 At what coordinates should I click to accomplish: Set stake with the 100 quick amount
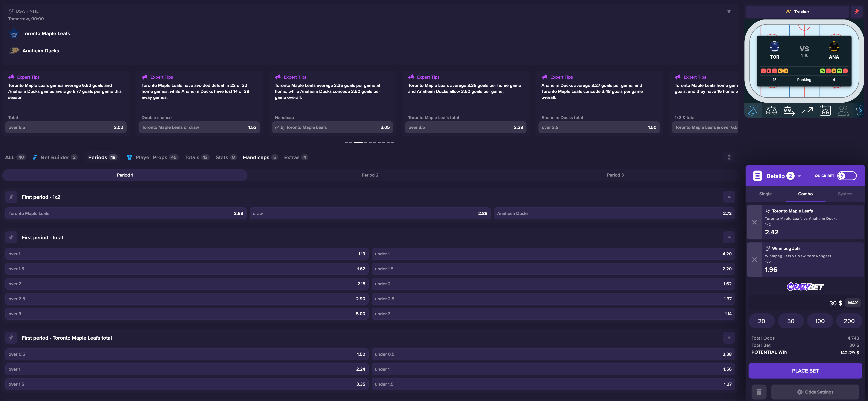[820, 321]
